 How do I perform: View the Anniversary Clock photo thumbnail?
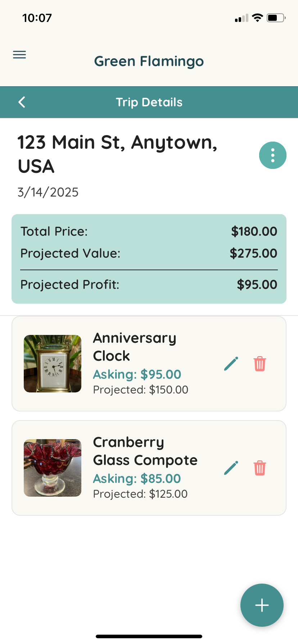click(x=53, y=364)
